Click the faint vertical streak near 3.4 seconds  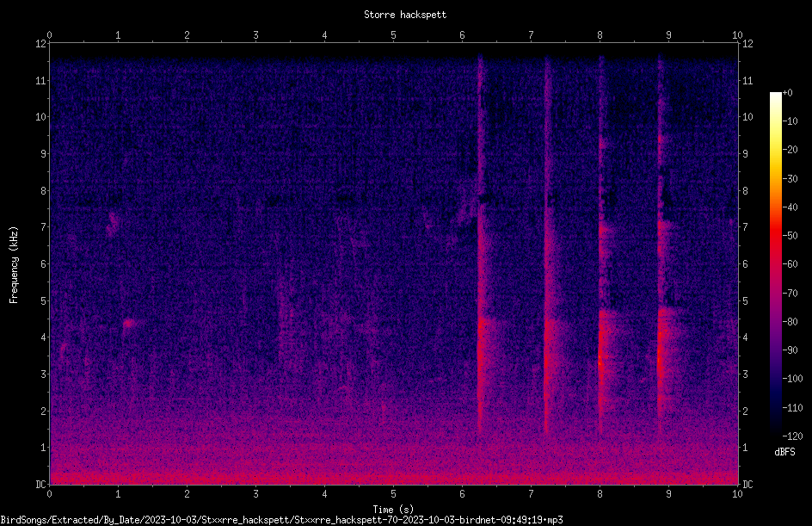pos(281,311)
